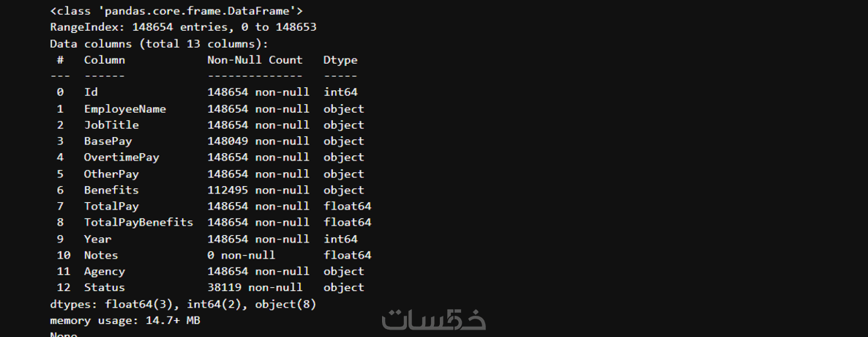Click the TotalPayBenefits column name
Screen dimensions: 868x337
click(138, 222)
